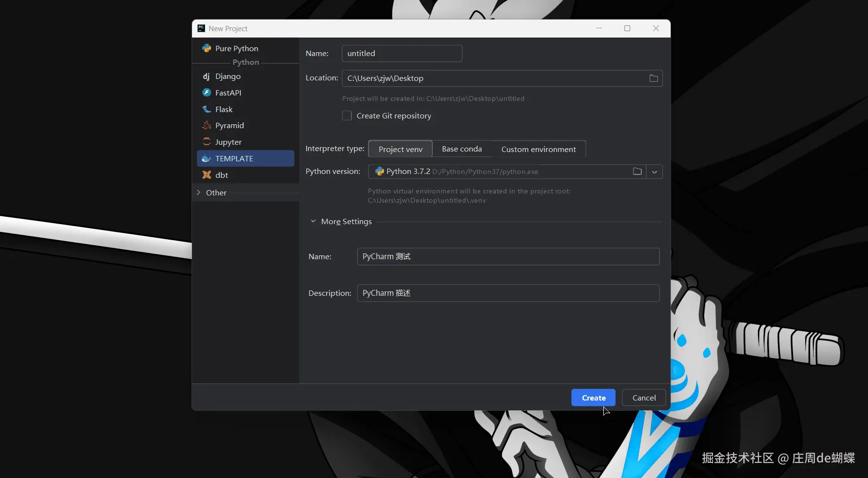This screenshot has width=868, height=478.
Task: Choose Jupyter in the project type list
Action: [246, 142]
